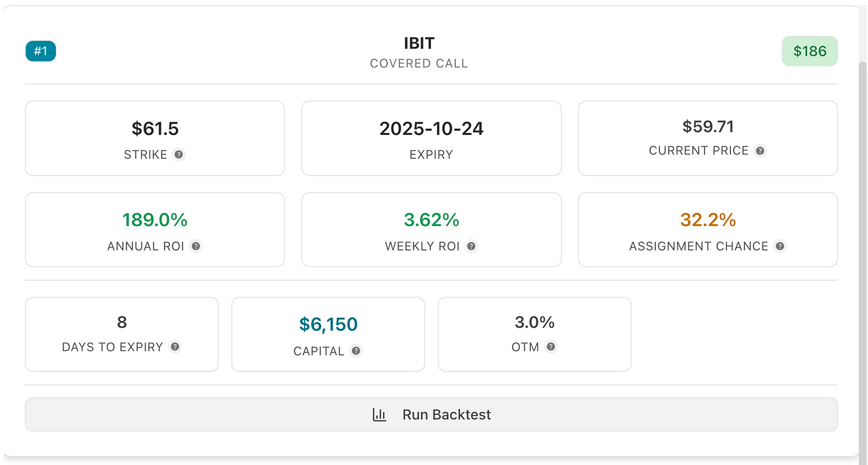Click the 32.2% assignment chance value

click(708, 220)
